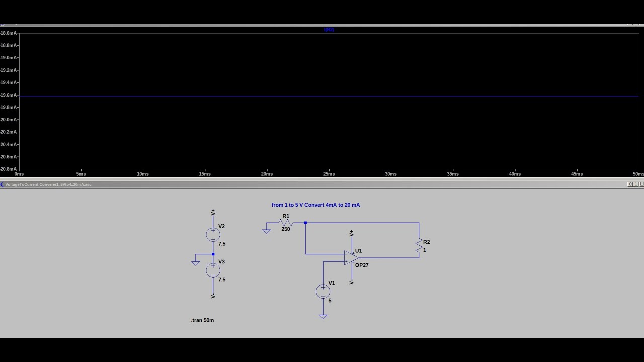Click the R2 resistor symbol
The width and height of the screenshot is (644, 362).
(x=419, y=246)
